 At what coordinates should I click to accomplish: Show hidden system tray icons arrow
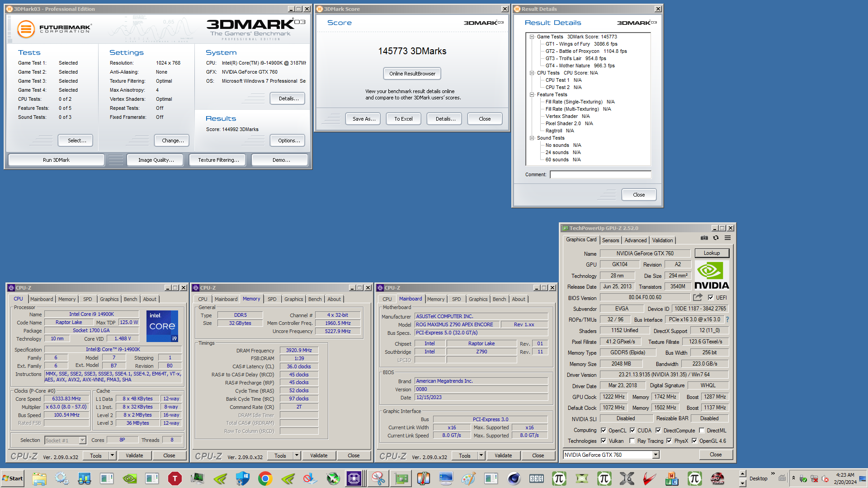point(793,478)
